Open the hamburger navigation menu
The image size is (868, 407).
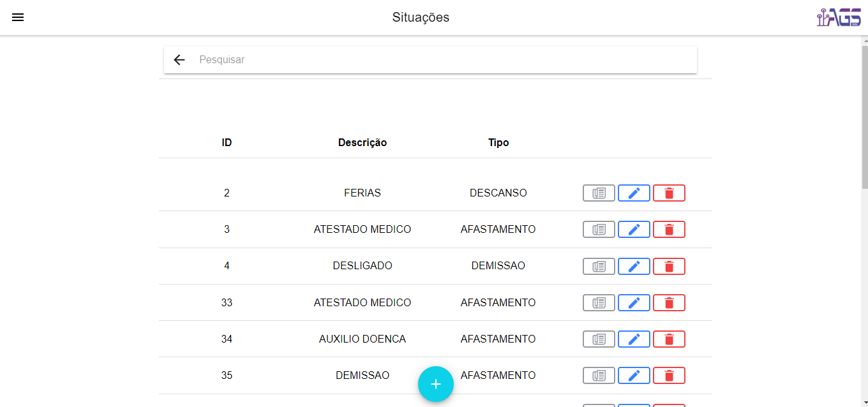click(x=18, y=17)
